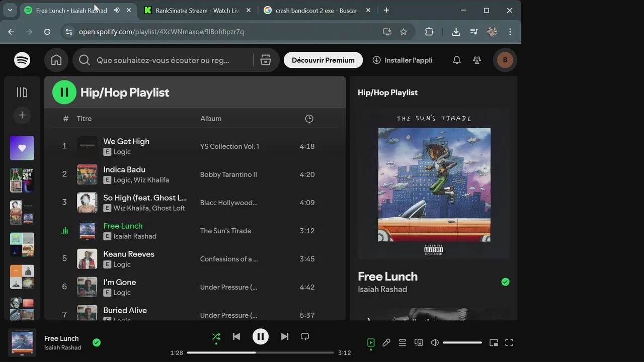
Task: Expand the tab search dropdown
Action: tap(10, 10)
